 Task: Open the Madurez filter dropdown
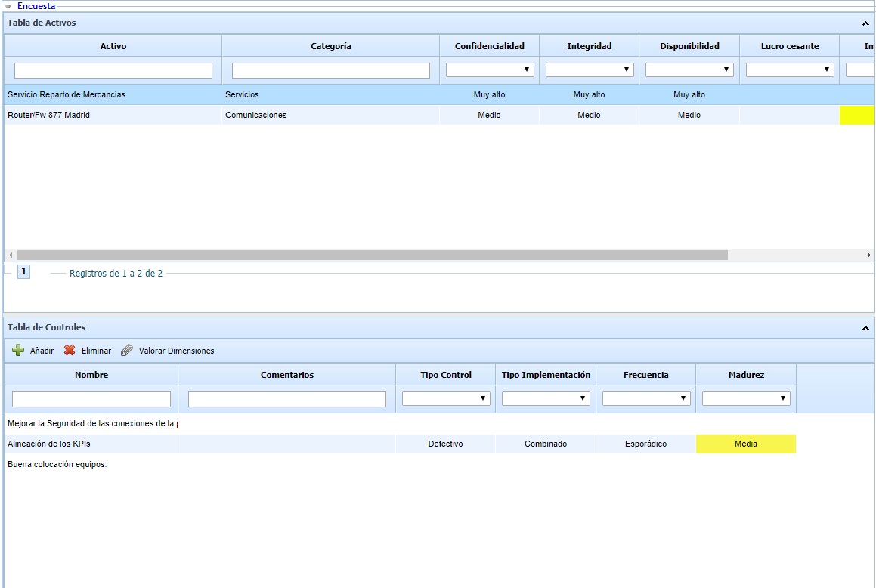coord(746,398)
